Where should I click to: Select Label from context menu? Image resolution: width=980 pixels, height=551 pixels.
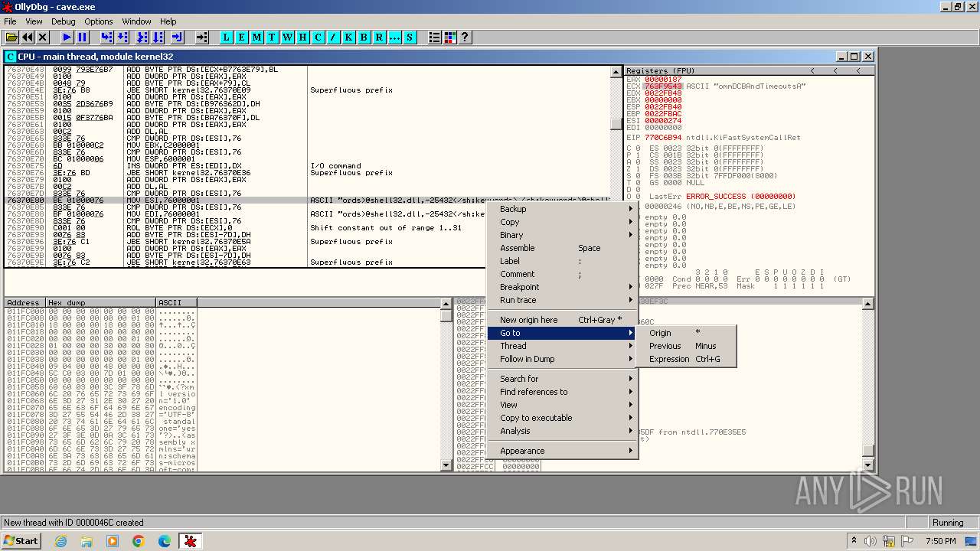click(x=563, y=261)
